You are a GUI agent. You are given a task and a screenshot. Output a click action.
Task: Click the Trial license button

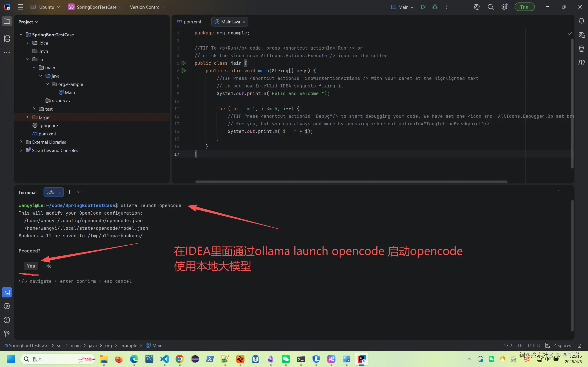tap(525, 7)
